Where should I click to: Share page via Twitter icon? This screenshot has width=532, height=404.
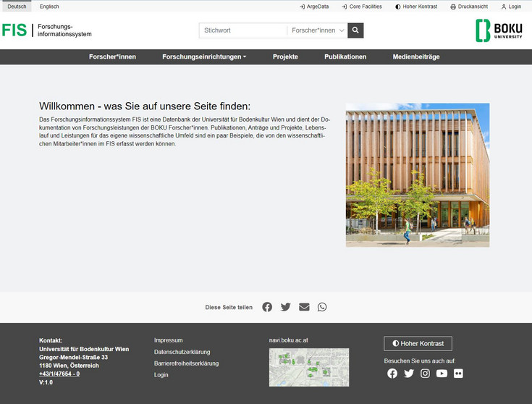click(286, 307)
